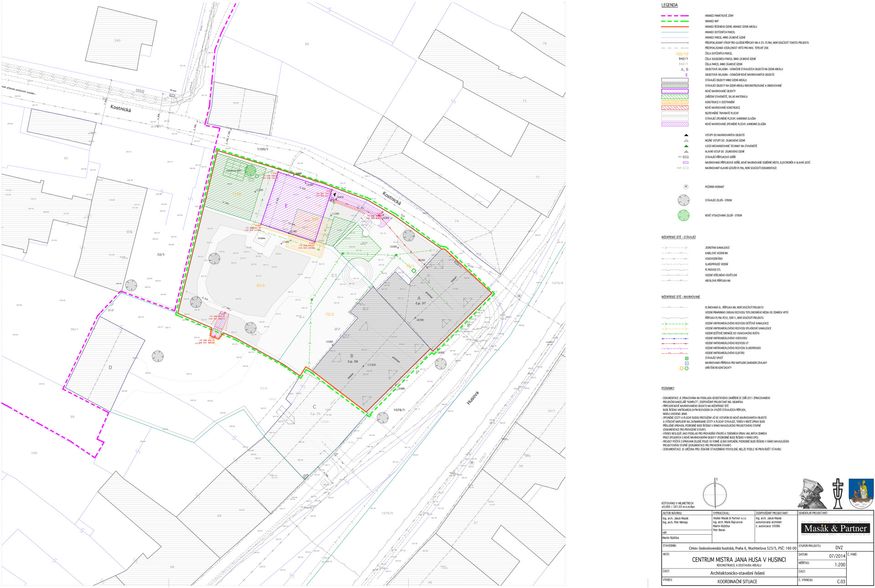Click the magenta dashed monument zone legend line
The image size is (875, 588).
(x=675, y=16)
